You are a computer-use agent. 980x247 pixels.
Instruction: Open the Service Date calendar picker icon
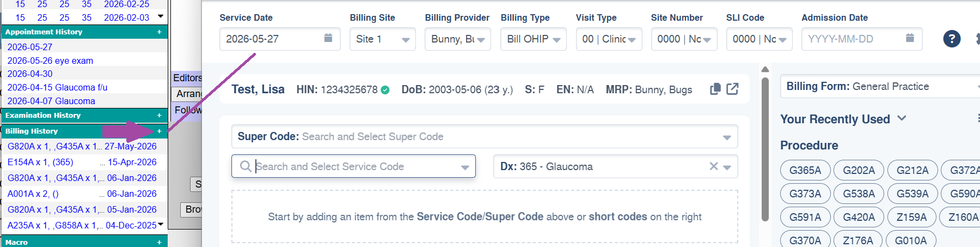(x=328, y=38)
